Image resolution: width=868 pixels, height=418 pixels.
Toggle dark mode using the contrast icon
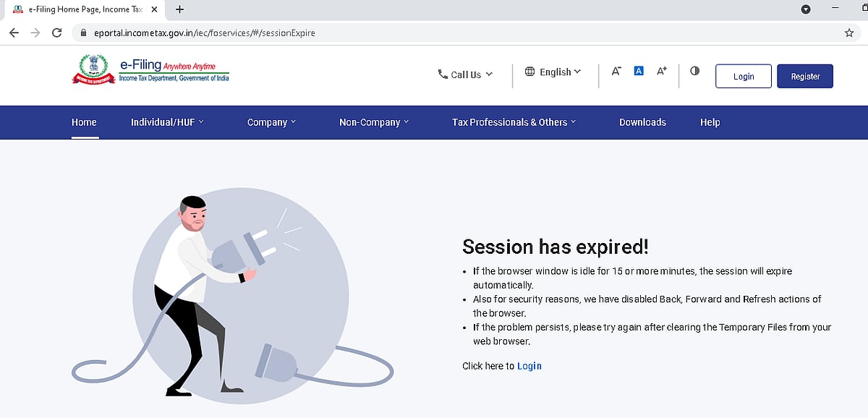(x=694, y=70)
